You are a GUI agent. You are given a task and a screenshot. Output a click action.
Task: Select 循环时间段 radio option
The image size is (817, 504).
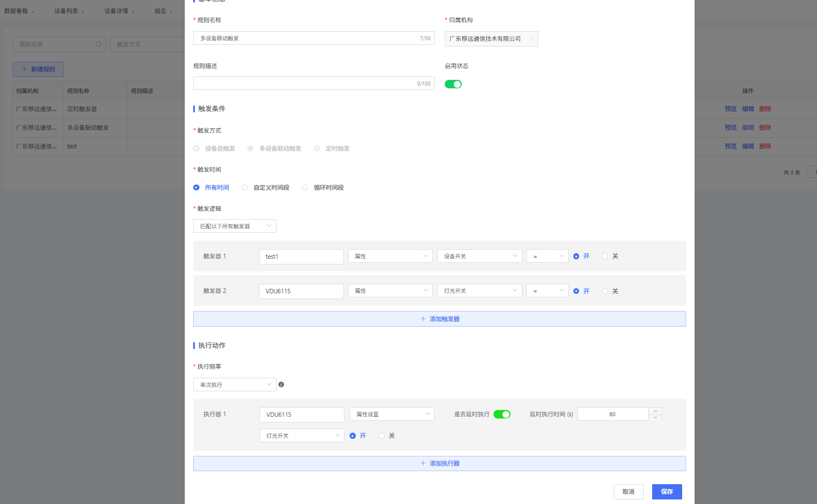pyautogui.click(x=305, y=187)
